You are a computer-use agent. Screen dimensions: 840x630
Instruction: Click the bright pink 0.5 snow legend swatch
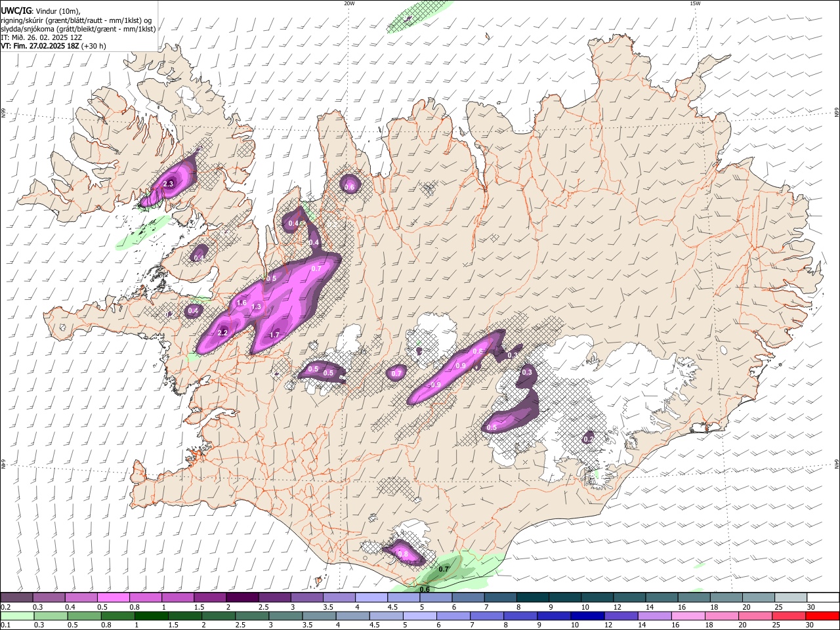click(114, 598)
